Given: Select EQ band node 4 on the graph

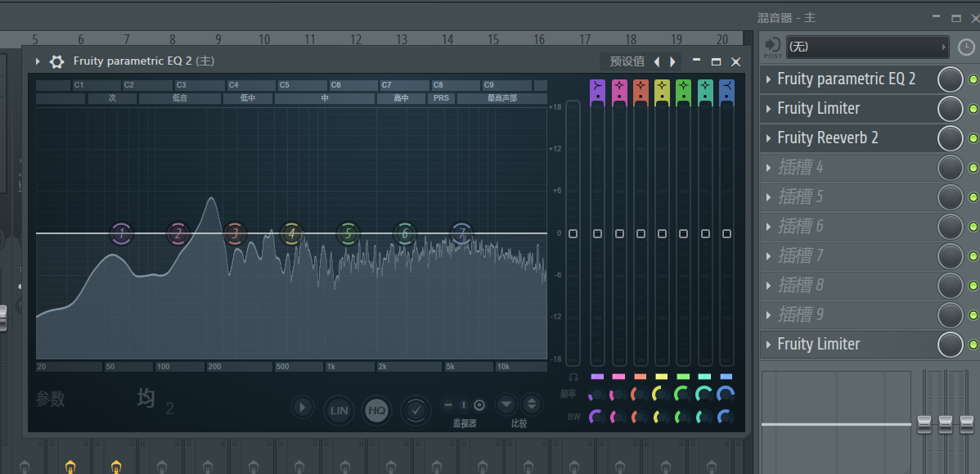Looking at the screenshot, I should (x=291, y=234).
